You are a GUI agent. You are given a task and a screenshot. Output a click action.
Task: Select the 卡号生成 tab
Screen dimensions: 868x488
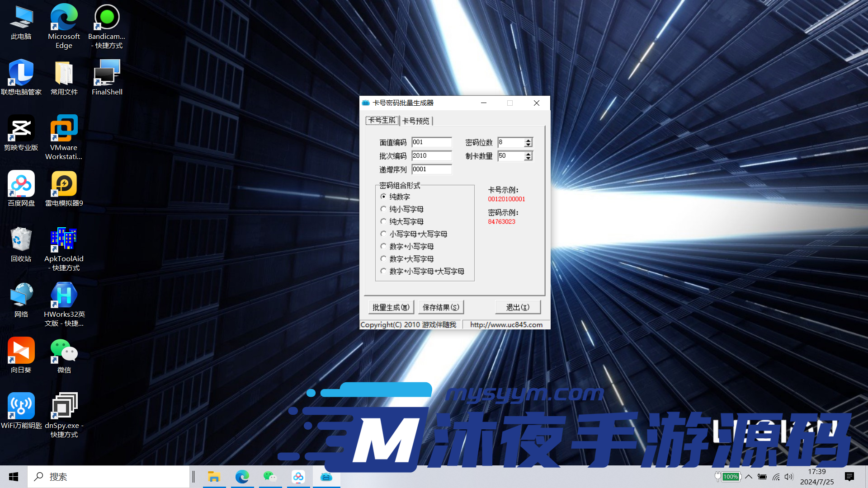click(382, 120)
